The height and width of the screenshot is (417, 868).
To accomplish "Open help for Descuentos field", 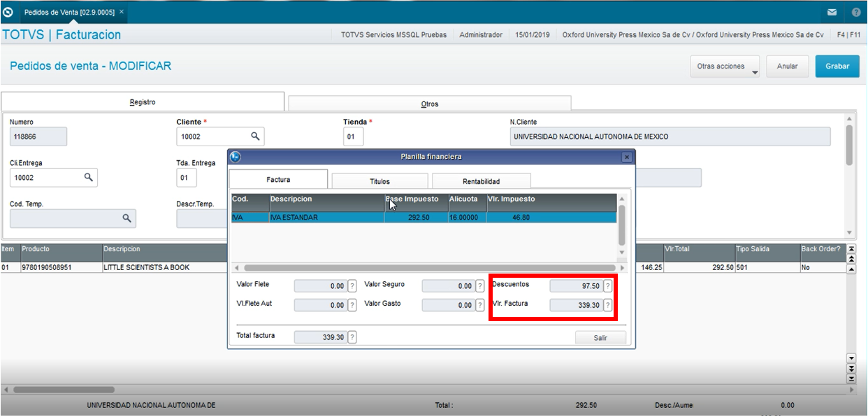I will click(607, 285).
